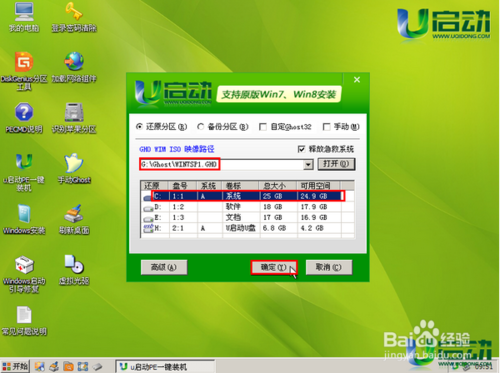Screen dimensions: 500x373
Task: Click the 可用空间 column header
Action: (x=318, y=186)
